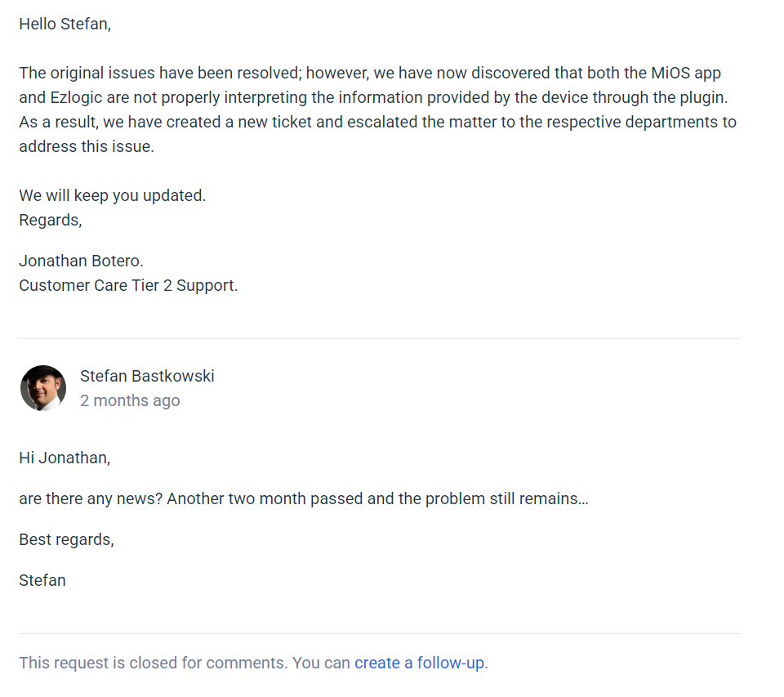Click the "Hello Stefan," greeting line
Viewport: 784px width, 697px height.
[x=65, y=24]
